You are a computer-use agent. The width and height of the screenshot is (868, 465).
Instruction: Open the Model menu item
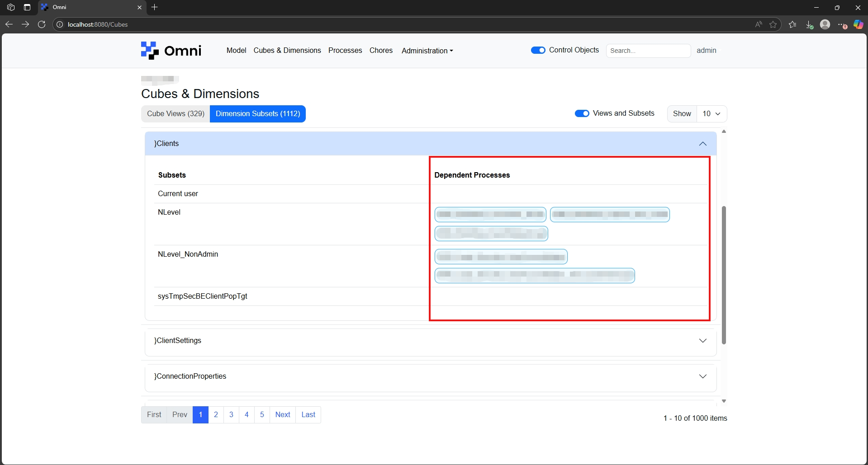[236, 51]
